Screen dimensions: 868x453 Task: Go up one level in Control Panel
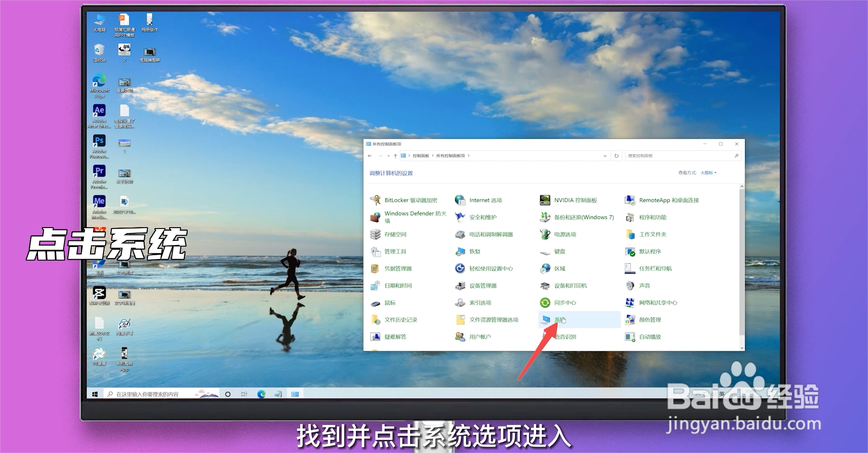pos(396,156)
